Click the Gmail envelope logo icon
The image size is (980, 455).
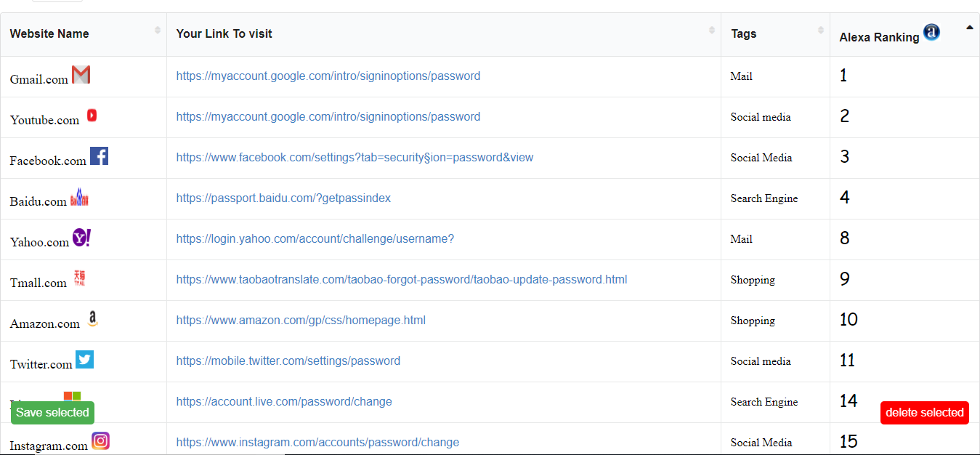pyautogui.click(x=81, y=75)
